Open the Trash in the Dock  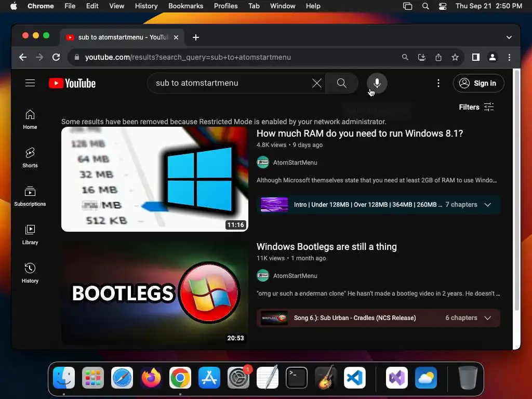[468, 378]
